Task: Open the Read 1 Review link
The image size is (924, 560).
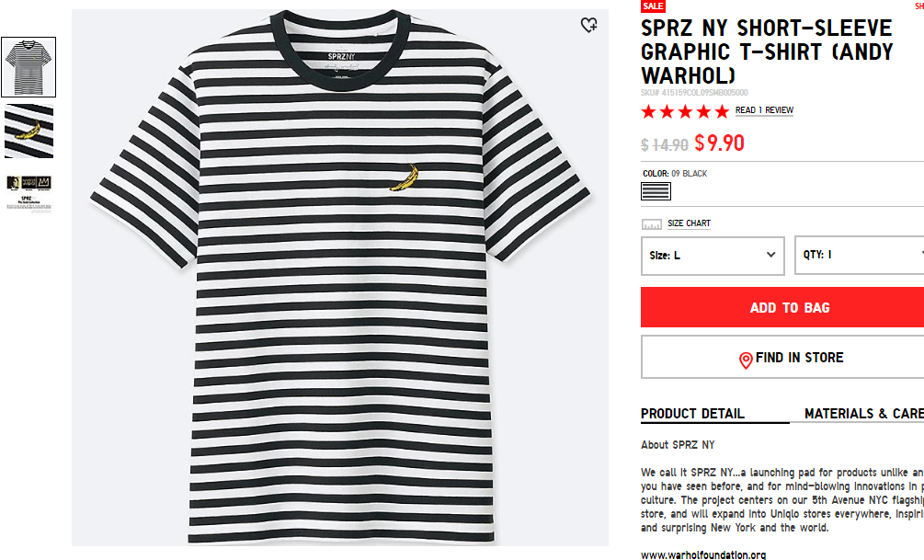Action: click(x=764, y=110)
